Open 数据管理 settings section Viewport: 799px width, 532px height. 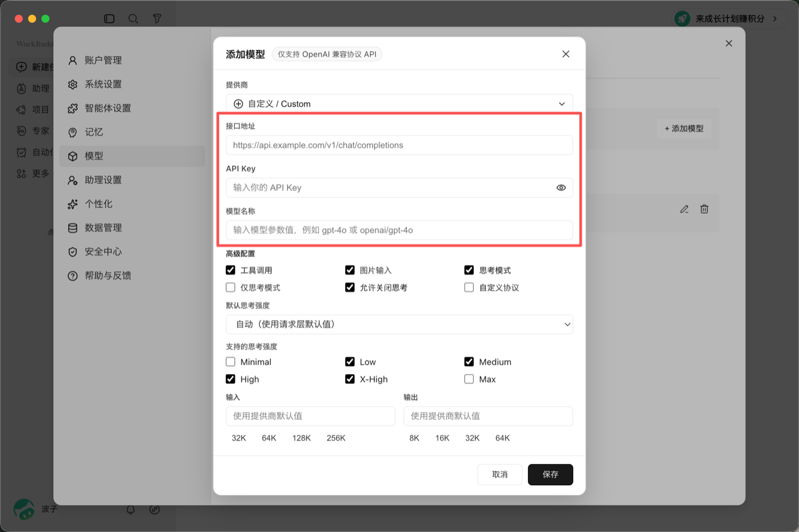point(132,228)
